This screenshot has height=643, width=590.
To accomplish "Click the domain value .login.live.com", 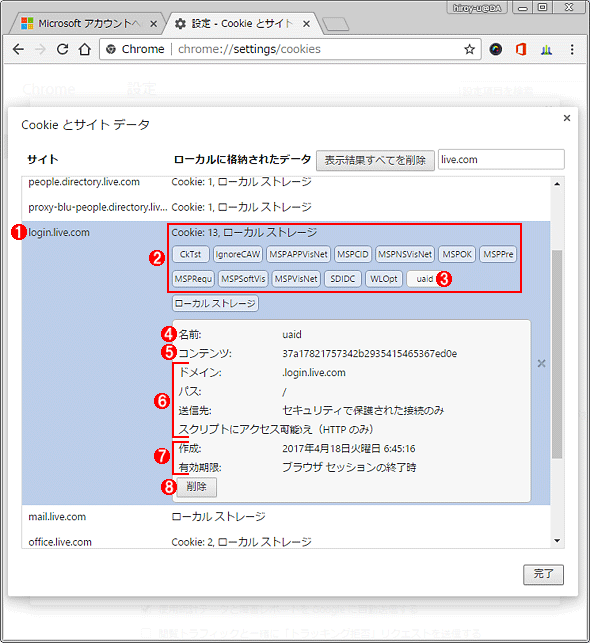I will pyautogui.click(x=314, y=373).
